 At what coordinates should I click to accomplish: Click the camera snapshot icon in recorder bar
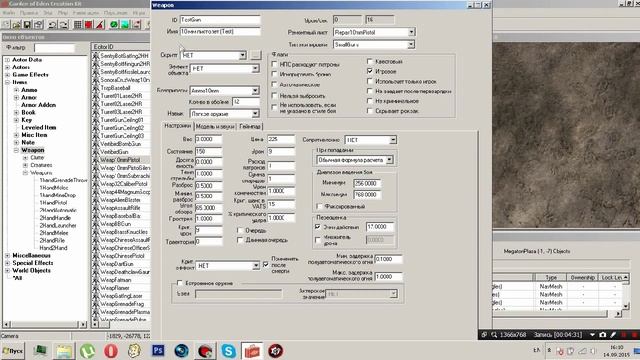pyautogui.click(x=602, y=335)
